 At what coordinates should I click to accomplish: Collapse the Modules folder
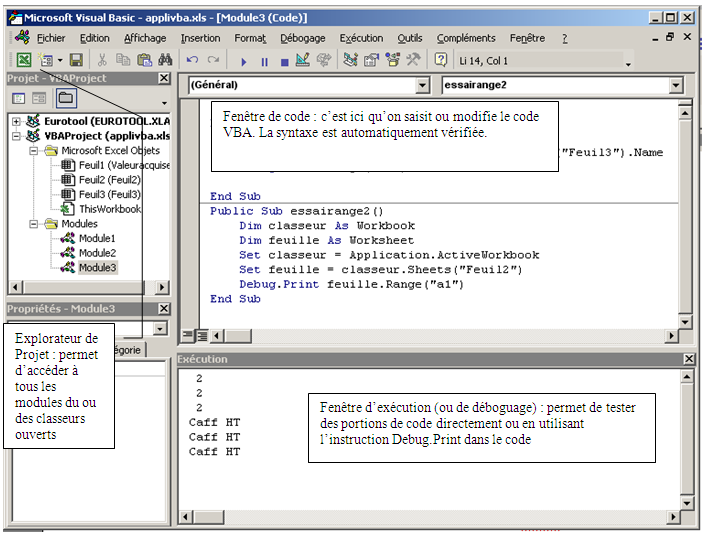coord(34,224)
